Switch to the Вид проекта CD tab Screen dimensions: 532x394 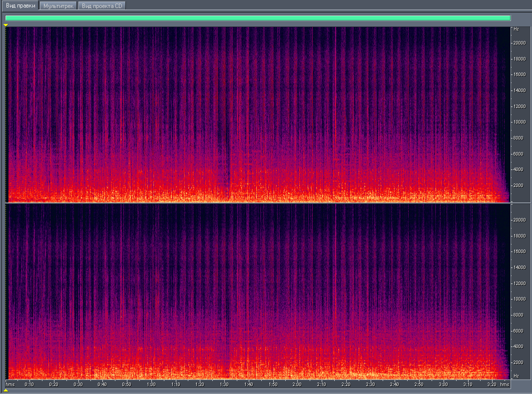[x=102, y=6]
